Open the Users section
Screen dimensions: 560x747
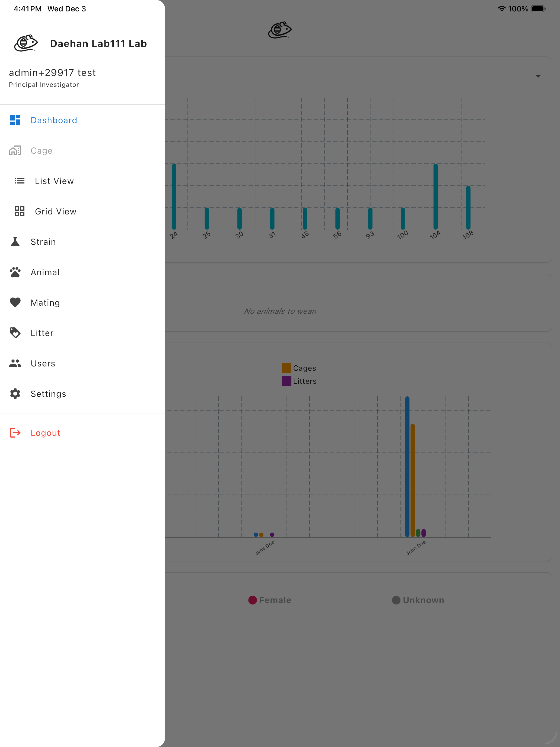coord(82,363)
